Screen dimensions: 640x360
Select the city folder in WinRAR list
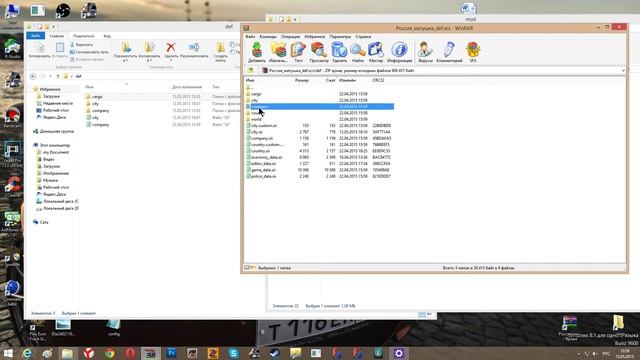click(254, 100)
